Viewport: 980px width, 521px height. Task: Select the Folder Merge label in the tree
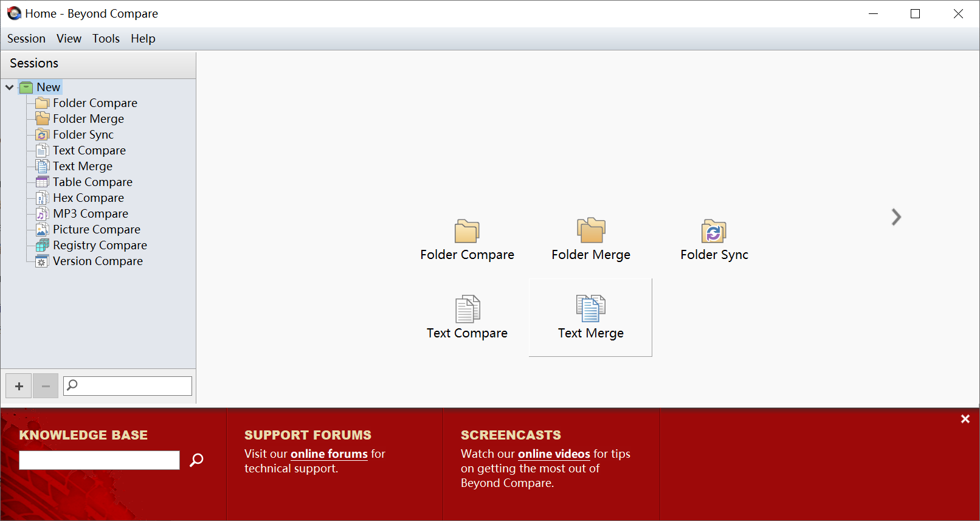coord(88,119)
